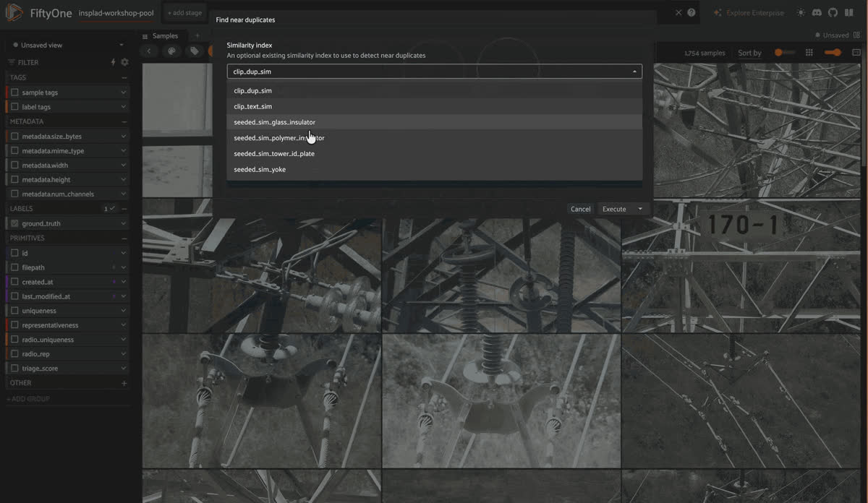
Task: Check the uniqueness field checkbox
Action: pyautogui.click(x=14, y=311)
